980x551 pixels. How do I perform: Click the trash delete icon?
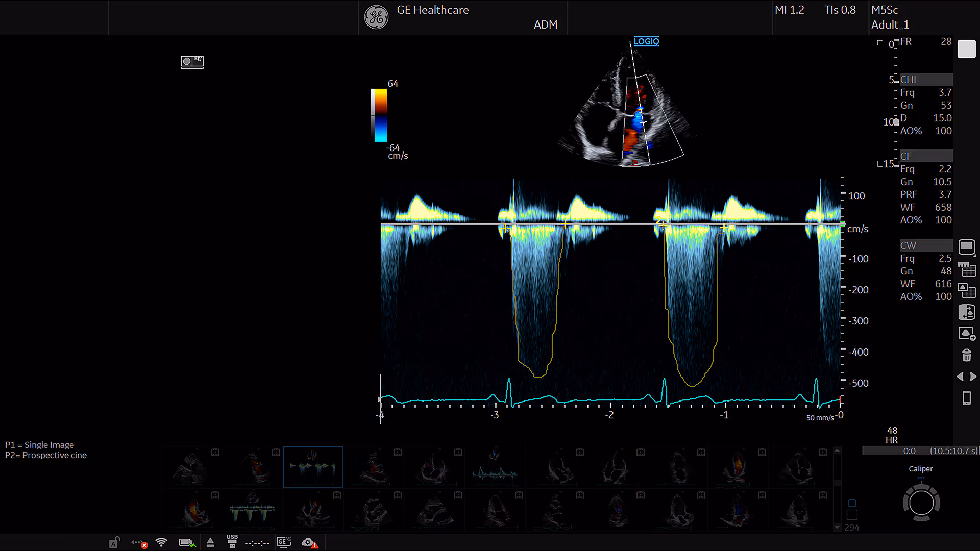coord(966,355)
